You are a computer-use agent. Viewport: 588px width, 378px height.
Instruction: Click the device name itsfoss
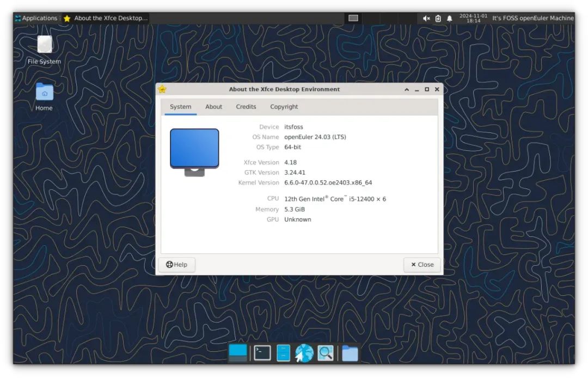(x=293, y=127)
